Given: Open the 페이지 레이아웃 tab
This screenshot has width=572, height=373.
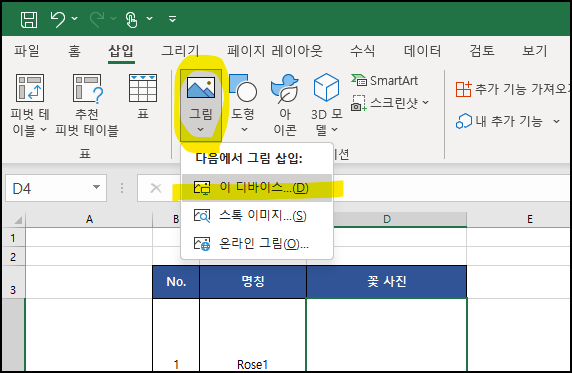Looking at the screenshot, I should click(274, 50).
